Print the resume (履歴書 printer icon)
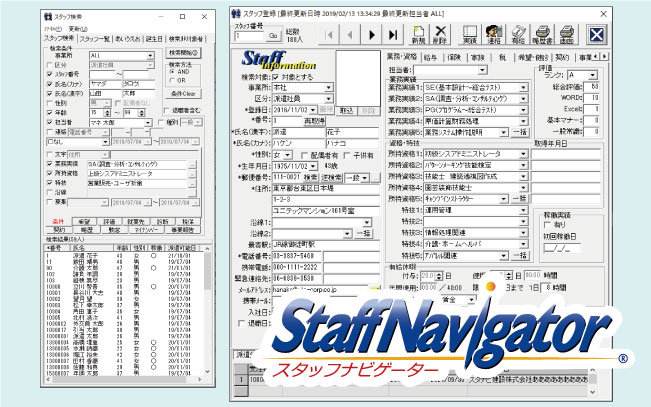The height and width of the screenshot is (407, 651). [542, 35]
